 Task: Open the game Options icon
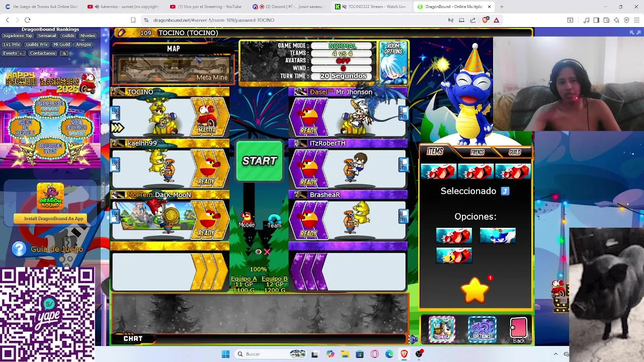[482, 329]
